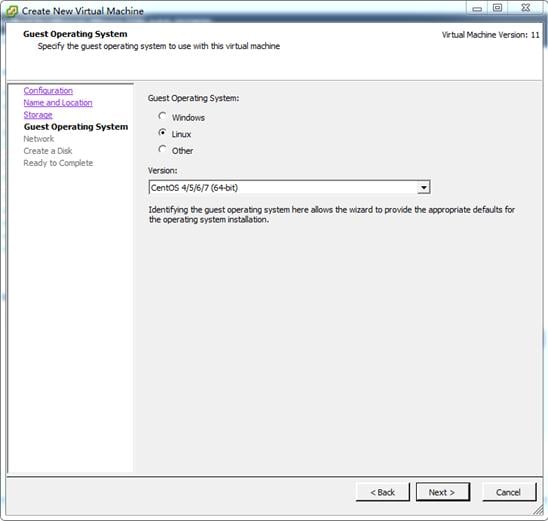Click the resize grip at the window corner
Viewport: 548px width, 521px height.
coord(539,511)
